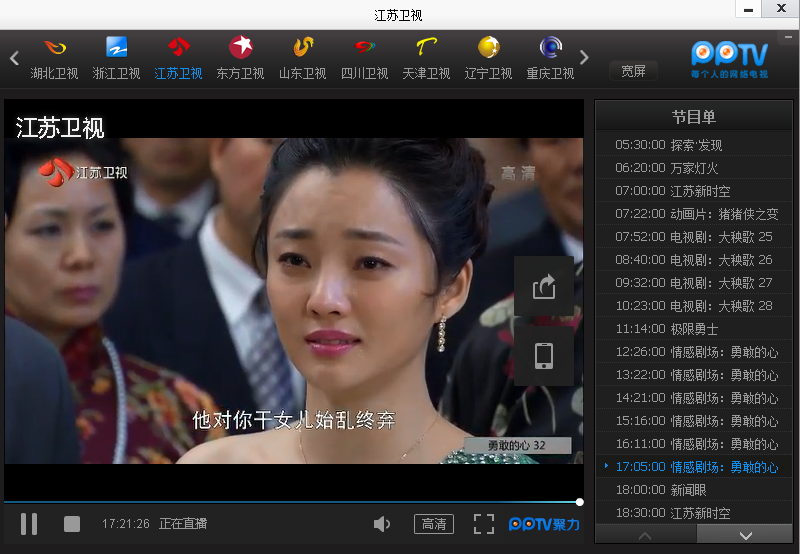800x554 pixels.
Task: Switch to 重庆卫视 channel
Action: point(551,59)
